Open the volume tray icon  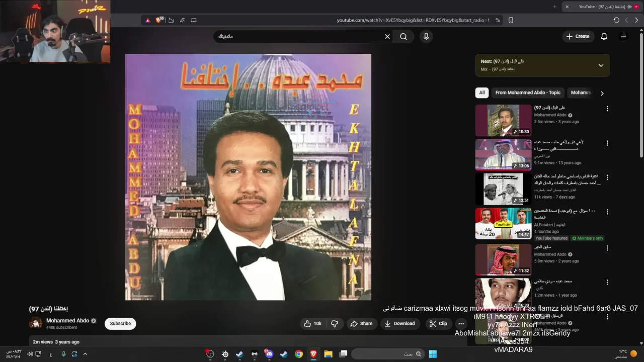click(30, 354)
